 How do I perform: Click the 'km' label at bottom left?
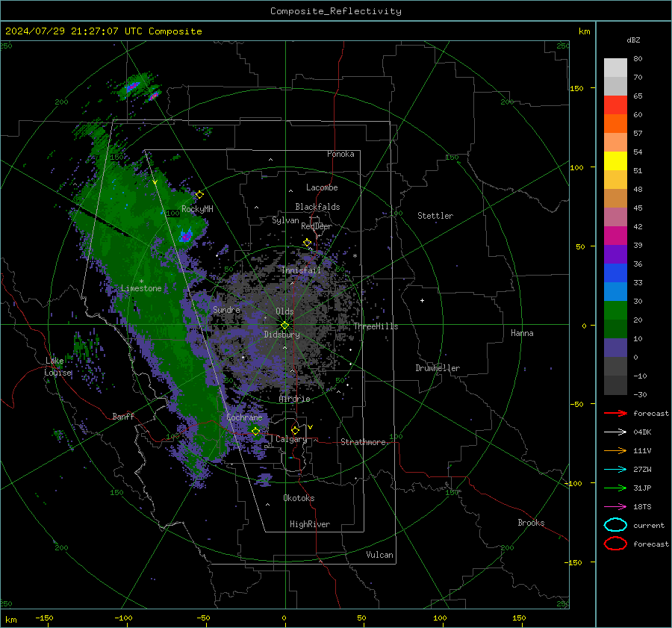[10, 620]
